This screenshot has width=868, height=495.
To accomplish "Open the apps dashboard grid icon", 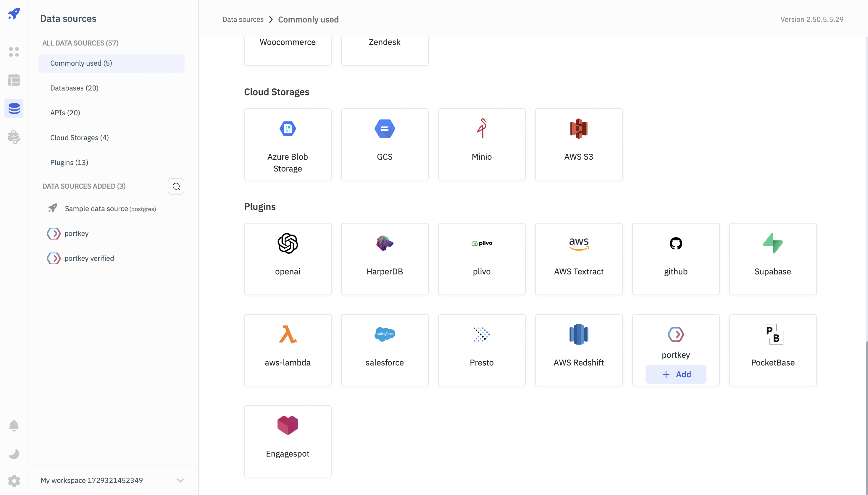I will pyautogui.click(x=14, y=52).
